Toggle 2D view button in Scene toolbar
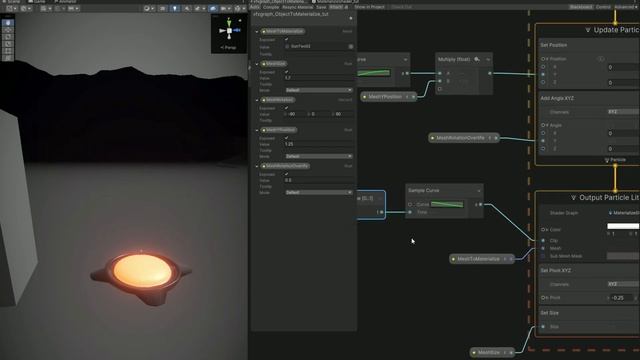640x360 pixels. 162,8
